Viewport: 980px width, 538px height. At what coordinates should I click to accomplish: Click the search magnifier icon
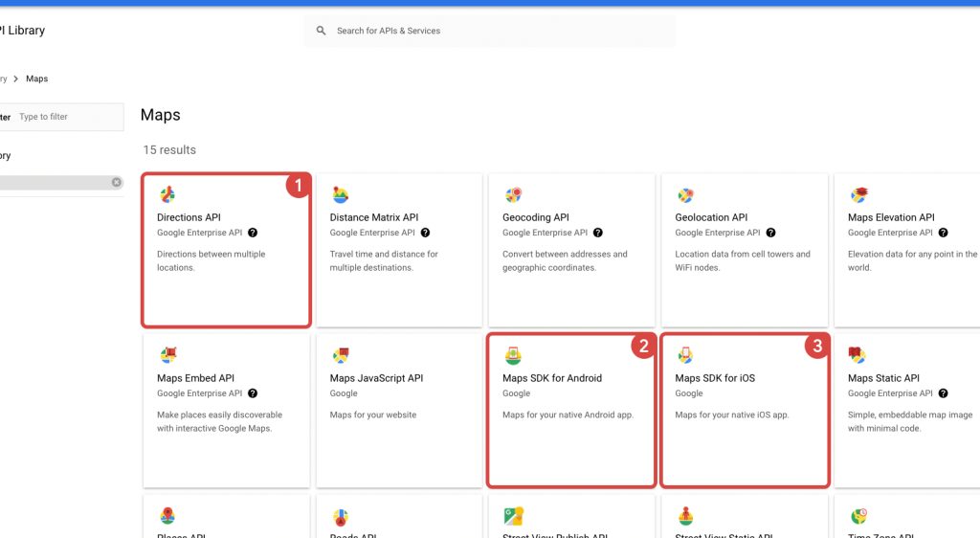pos(322,31)
